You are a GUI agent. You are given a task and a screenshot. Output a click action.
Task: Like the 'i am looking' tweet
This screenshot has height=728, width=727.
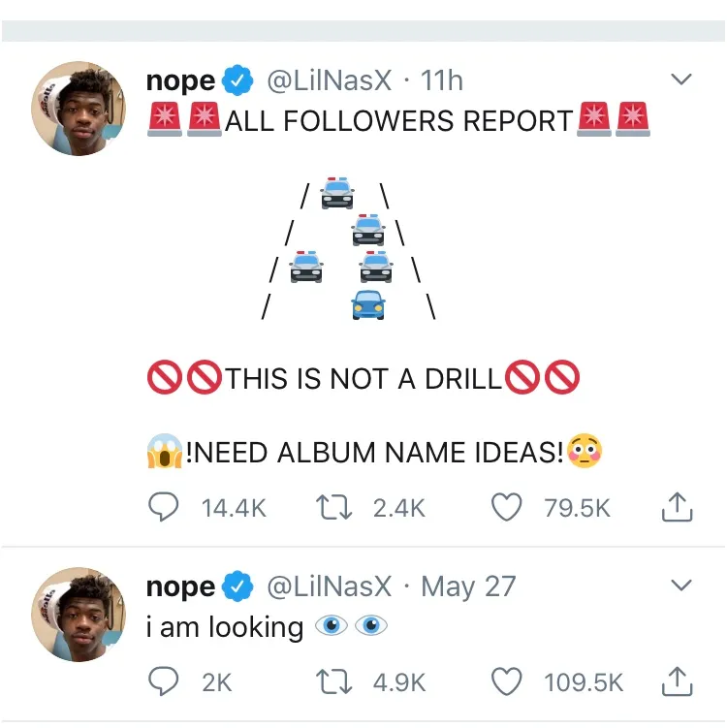click(x=508, y=682)
